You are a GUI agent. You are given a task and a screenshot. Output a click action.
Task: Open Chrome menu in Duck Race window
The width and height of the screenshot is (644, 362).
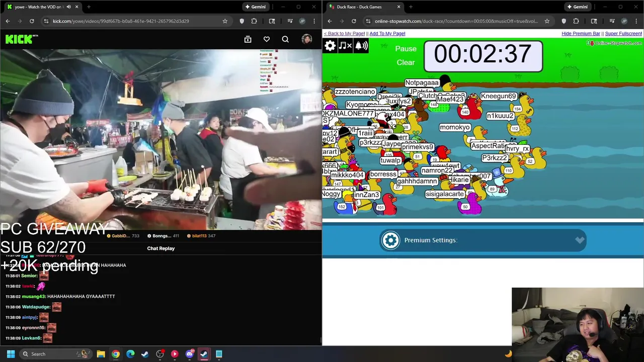(x=636, y=21)
